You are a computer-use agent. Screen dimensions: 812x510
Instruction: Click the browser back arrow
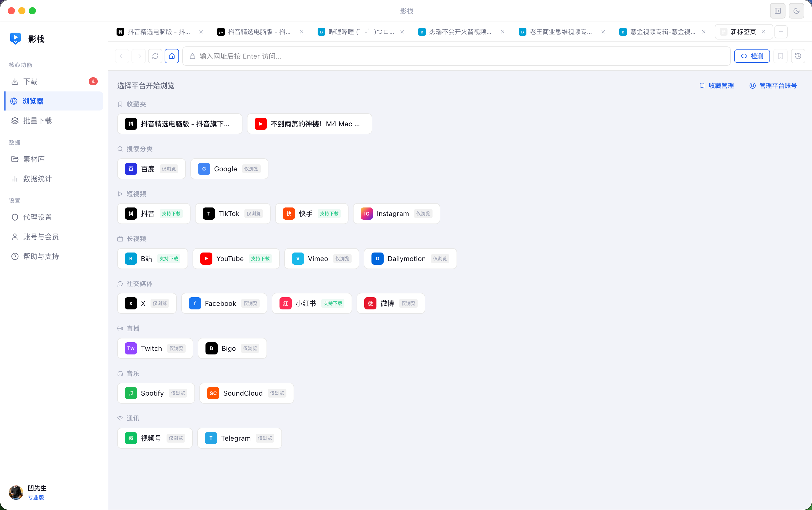[122, 56]
